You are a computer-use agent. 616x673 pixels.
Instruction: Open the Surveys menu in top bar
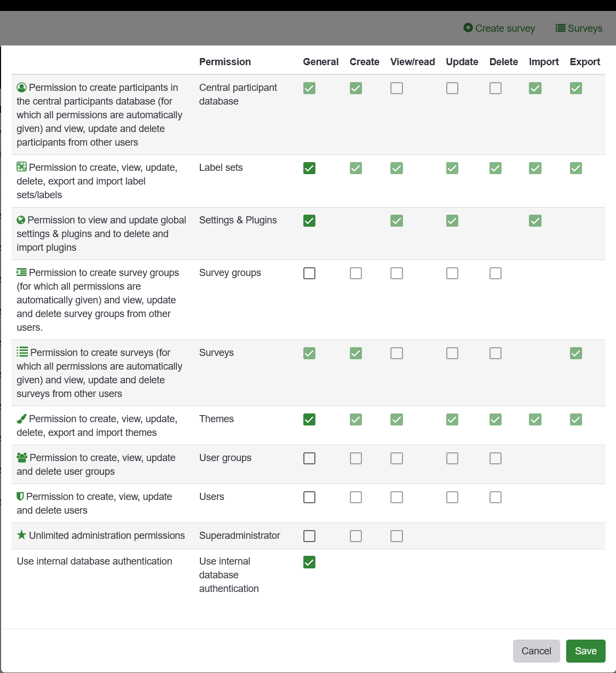(x=579, y=28)
